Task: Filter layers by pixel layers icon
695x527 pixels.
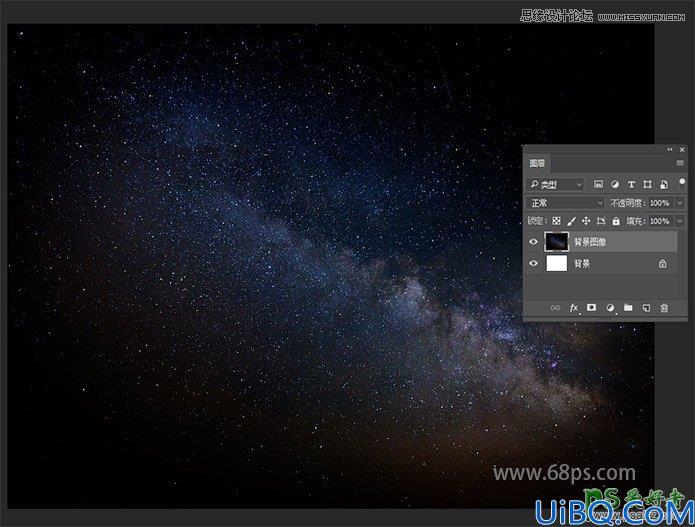Action: 598,184
